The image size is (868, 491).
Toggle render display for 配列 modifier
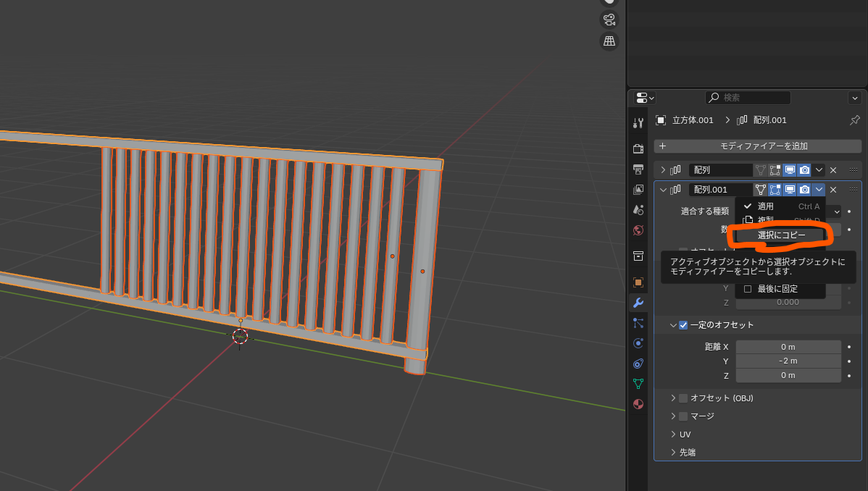pos(804,170)
